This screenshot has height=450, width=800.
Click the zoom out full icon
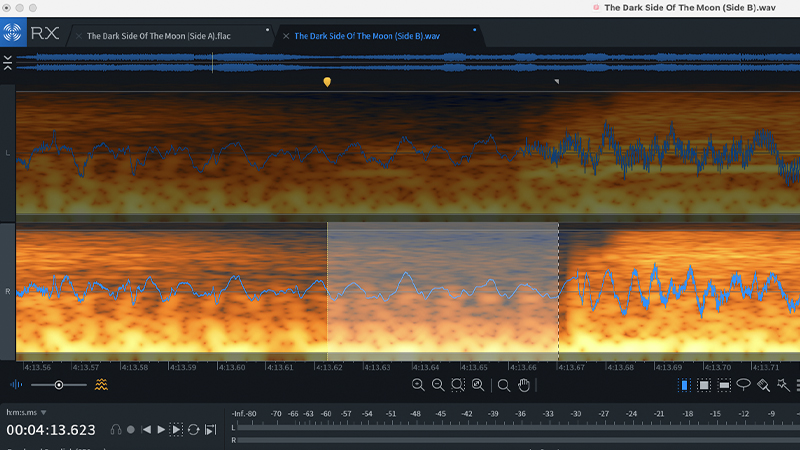pos(478,385)
